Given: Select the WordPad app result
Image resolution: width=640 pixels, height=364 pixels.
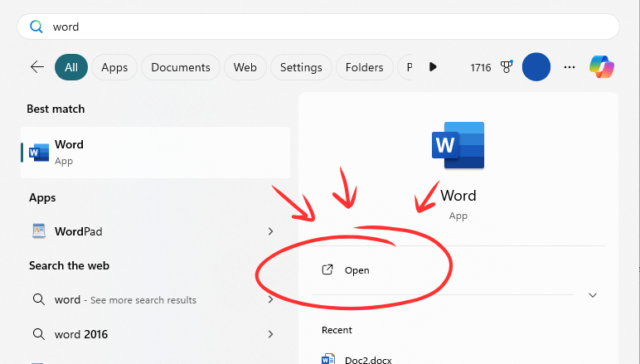Looking at the screenshot, I should click(156, 231).
